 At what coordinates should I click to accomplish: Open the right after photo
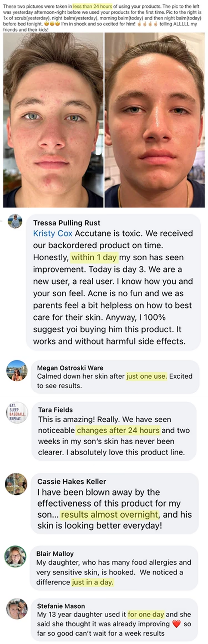coord(155,120)
